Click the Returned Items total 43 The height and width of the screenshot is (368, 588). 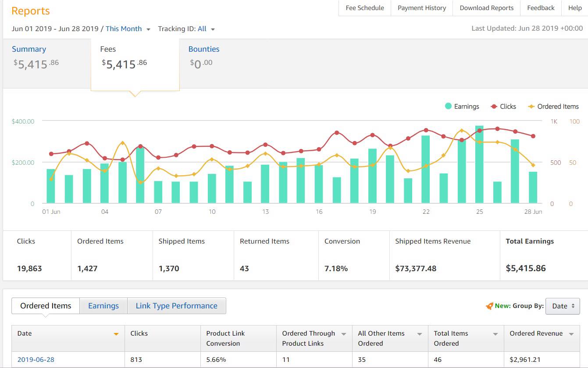tap(244, 269)
